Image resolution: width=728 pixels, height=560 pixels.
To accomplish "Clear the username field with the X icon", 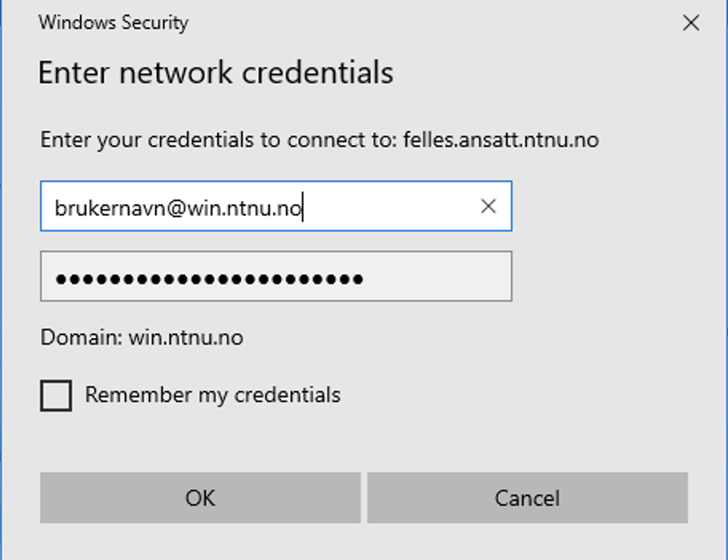I will pyautogui.click(x=489, y=207).
